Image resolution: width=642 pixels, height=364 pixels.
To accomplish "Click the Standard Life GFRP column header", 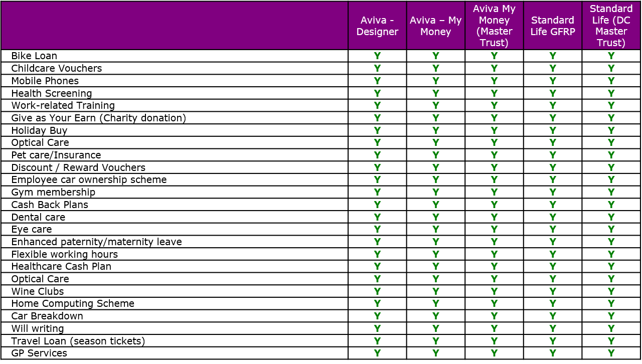I will click(553, 26).
